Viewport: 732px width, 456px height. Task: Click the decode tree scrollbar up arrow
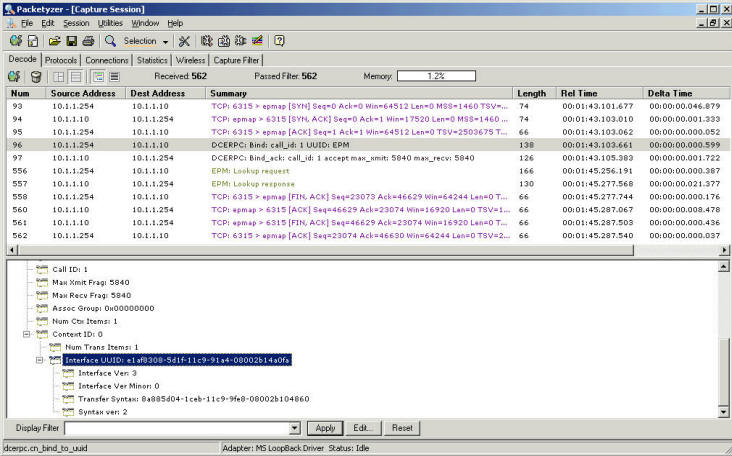click(723, 267)
